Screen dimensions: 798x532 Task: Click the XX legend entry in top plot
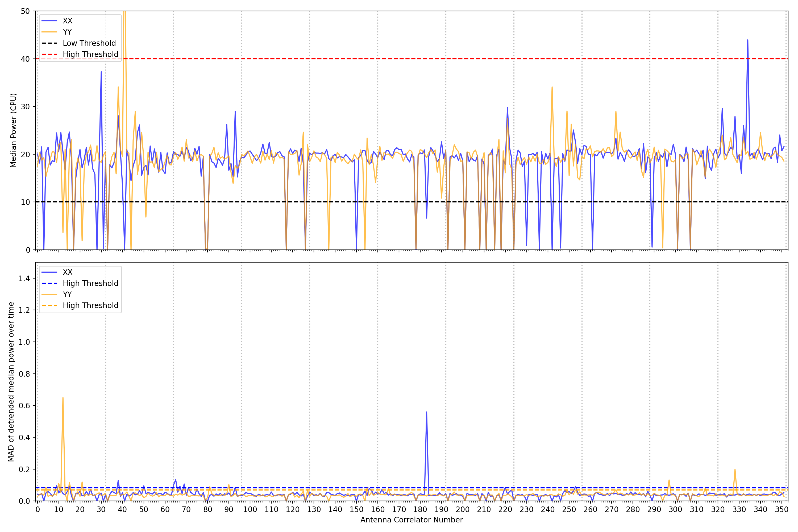[x=67, y=21]
